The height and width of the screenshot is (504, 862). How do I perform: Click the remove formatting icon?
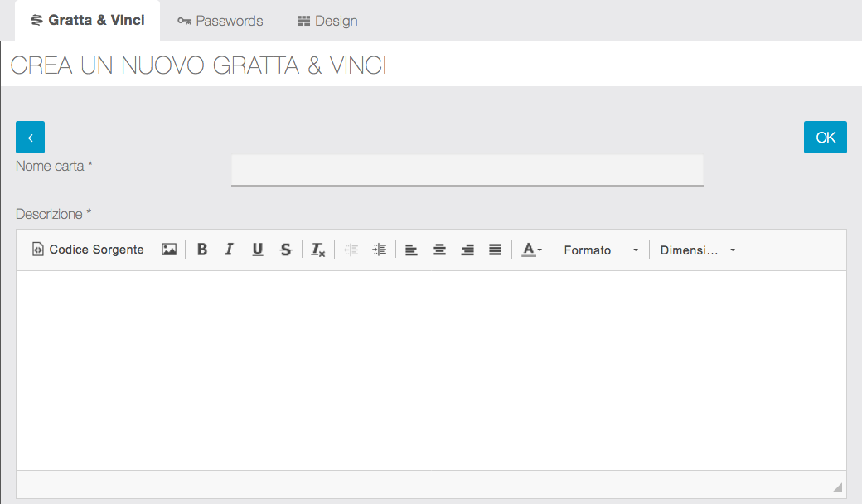tap(318, 250)
